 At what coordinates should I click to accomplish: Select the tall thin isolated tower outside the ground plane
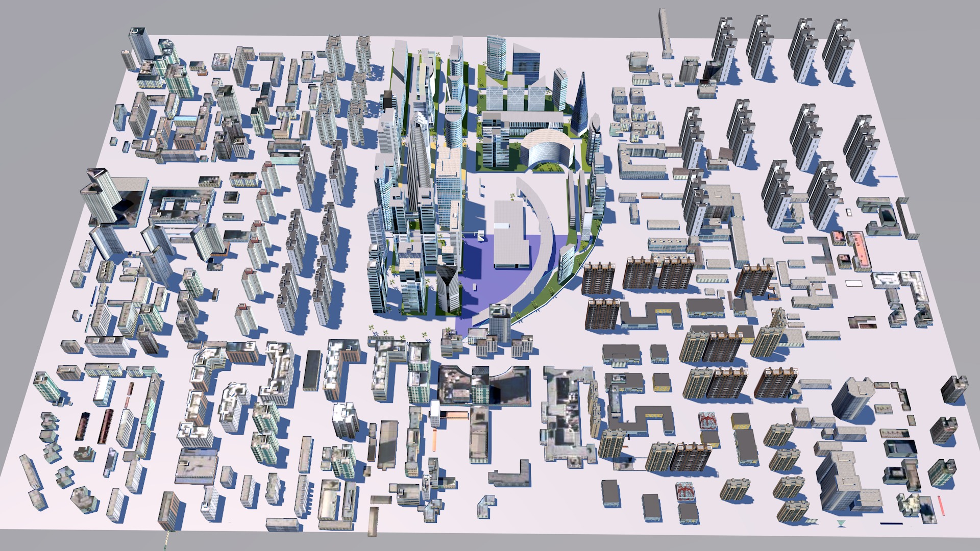tap(666, 33)
